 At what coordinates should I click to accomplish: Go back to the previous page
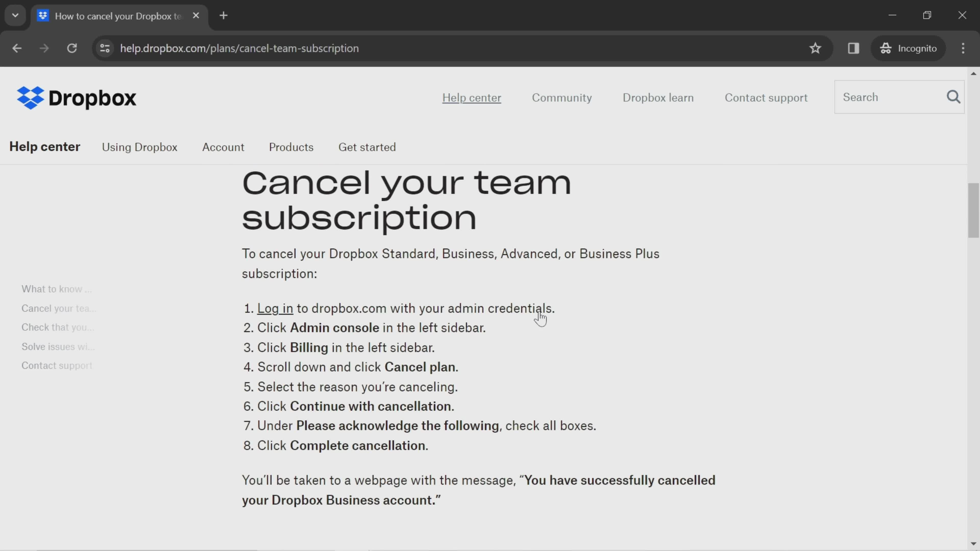(x=17, y=48)
